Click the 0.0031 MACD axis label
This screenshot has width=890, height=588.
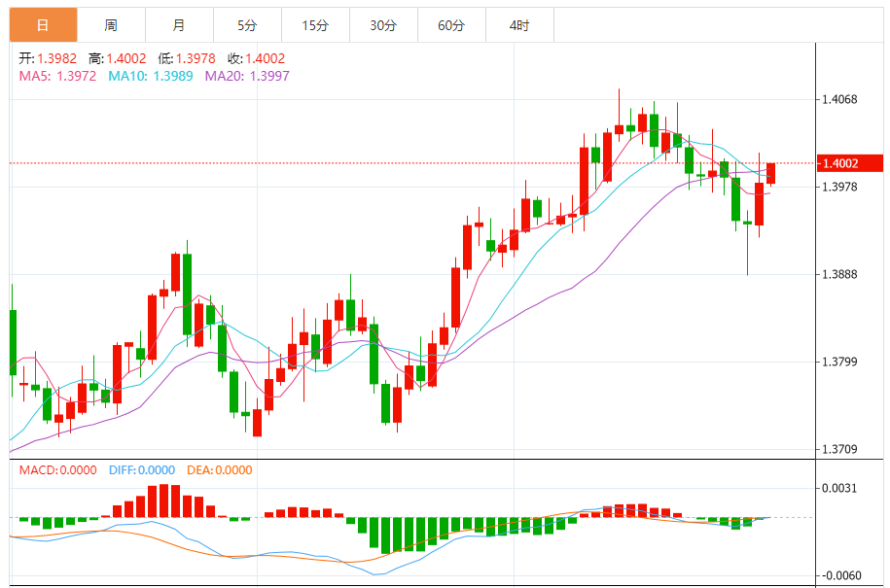click(842, 488)
